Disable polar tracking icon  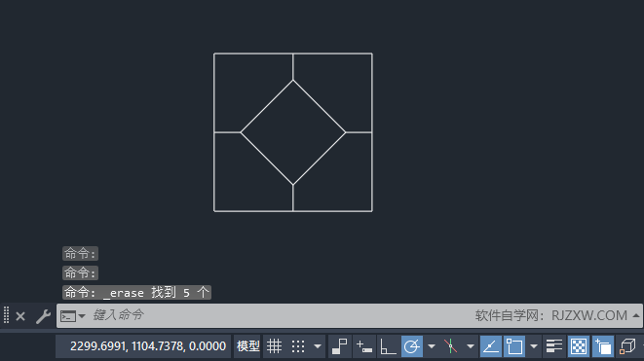click(x=411, y=346)
